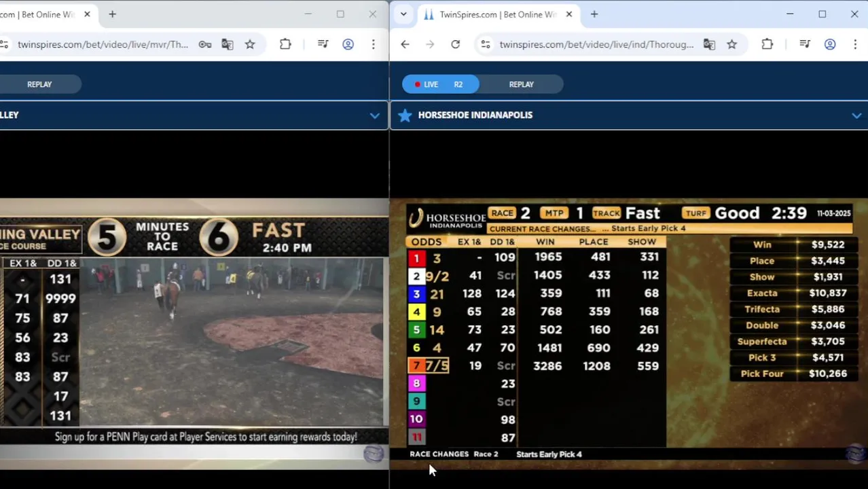Minimize the right browser window
868x489 pixels.
790,14
